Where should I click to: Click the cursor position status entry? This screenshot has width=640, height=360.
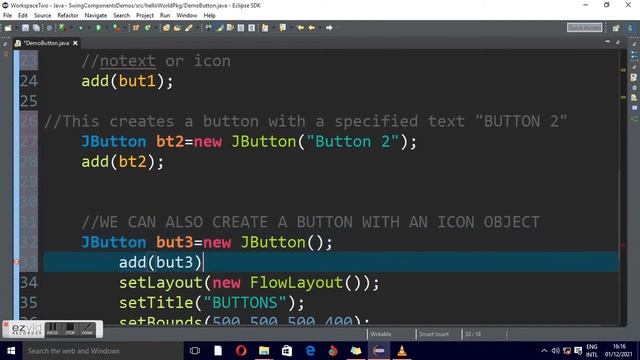coord(473,334)
